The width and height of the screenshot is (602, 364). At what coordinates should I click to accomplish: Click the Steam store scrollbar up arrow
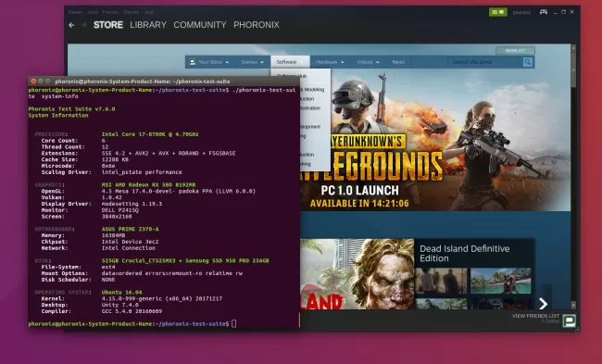[573, 48]
